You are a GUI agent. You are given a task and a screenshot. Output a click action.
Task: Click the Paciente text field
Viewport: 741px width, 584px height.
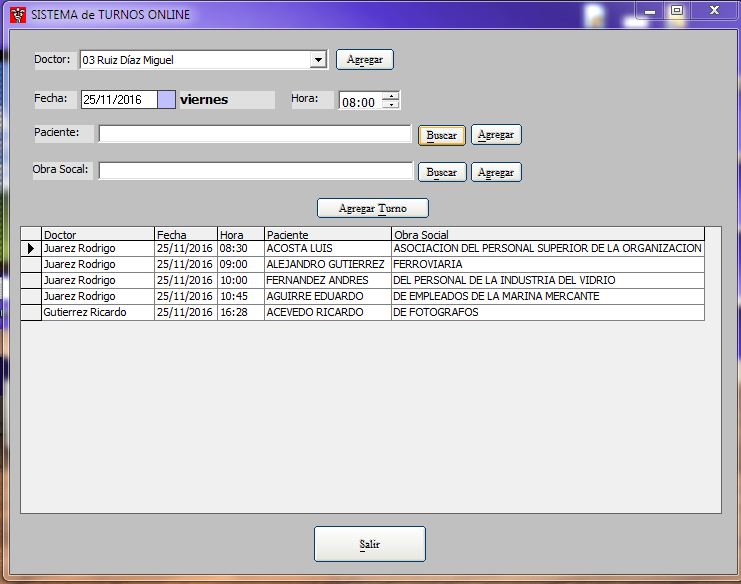click(x=254, y=134)
